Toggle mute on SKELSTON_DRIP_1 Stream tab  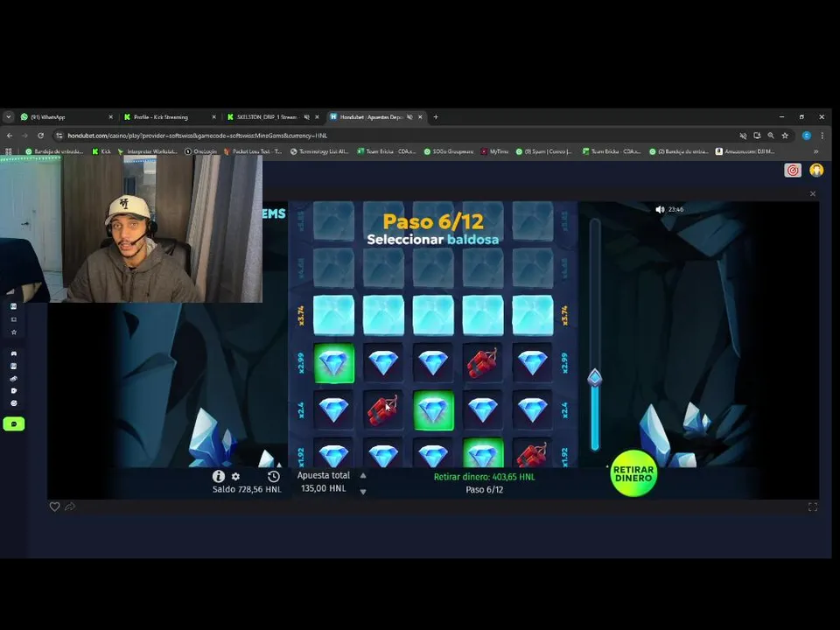(x=307, y=116)
